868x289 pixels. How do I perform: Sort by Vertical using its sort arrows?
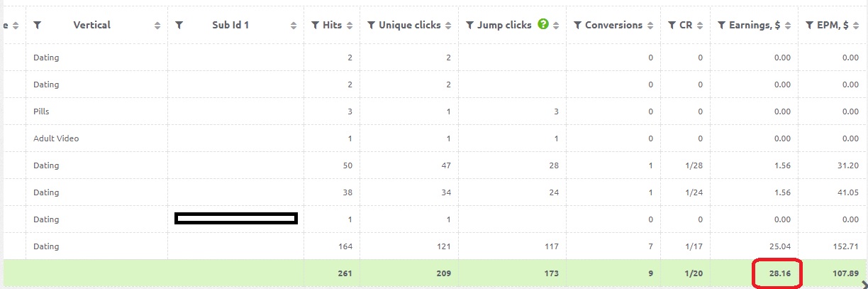coord(157,26)
